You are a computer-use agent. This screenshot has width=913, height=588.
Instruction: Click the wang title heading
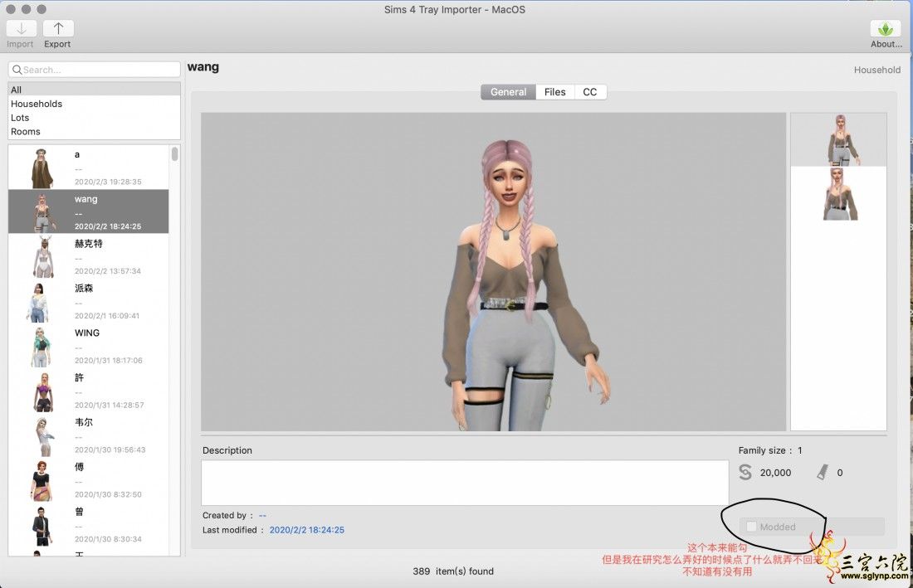point(203,67)
